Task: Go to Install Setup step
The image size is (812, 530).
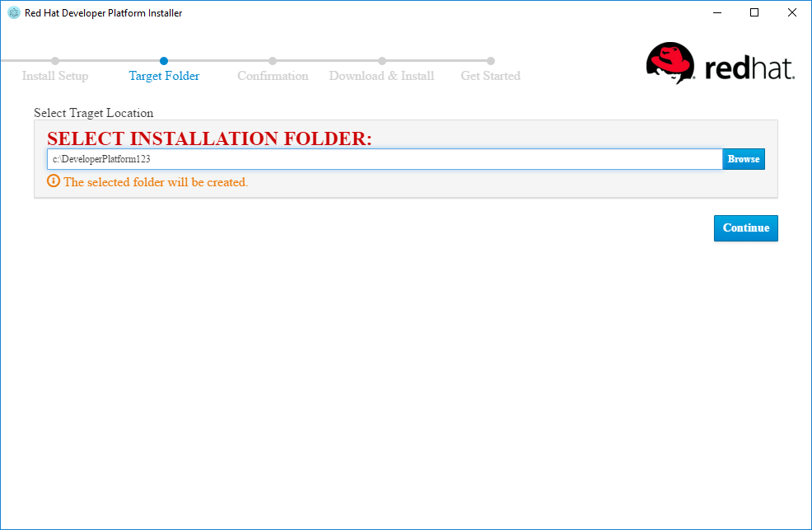Action: point(55,76)
